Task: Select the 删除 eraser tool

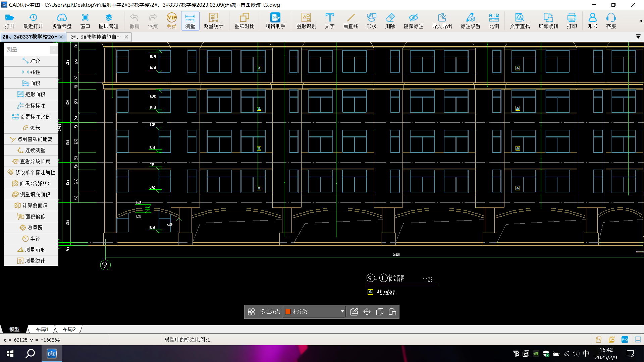Action: point(390,21)
